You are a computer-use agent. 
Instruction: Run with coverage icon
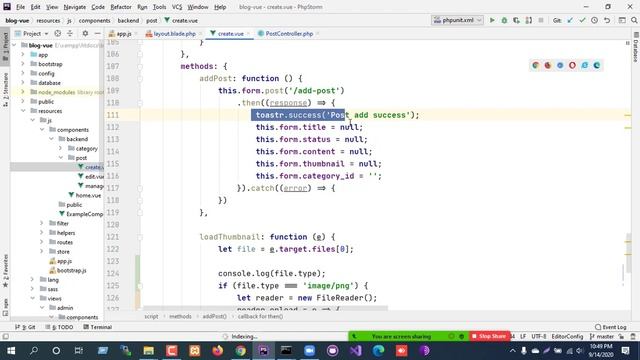516,20
